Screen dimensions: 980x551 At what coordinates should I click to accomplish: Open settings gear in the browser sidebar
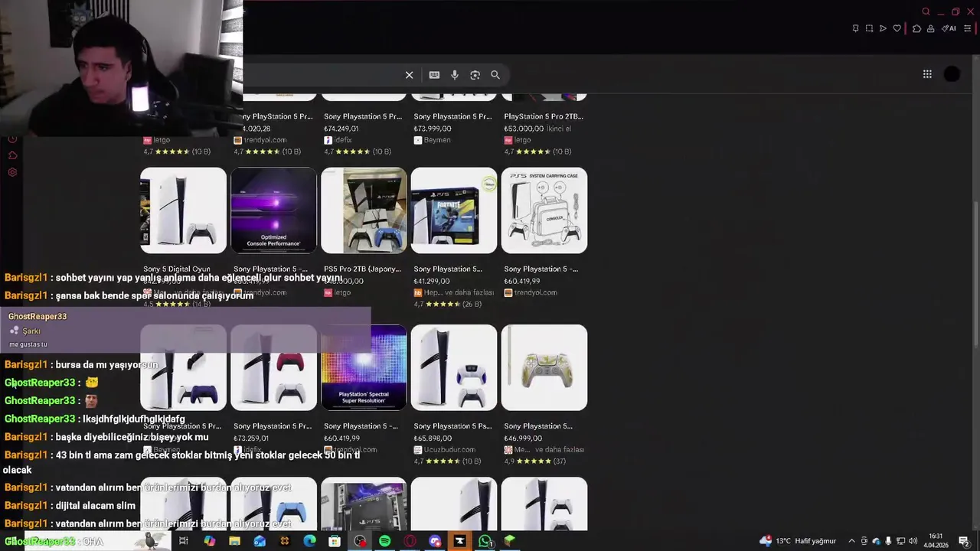click(x=12, y=172)
